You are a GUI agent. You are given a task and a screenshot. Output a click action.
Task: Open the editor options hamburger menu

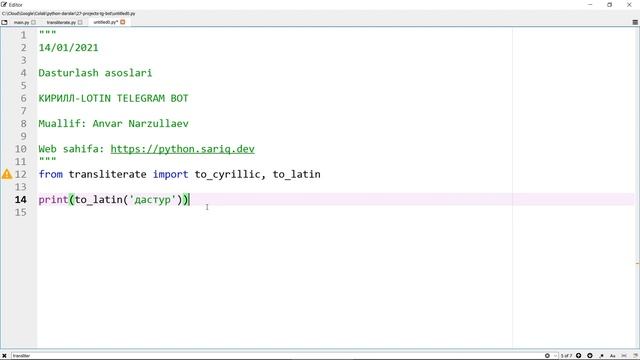tap(635, 22)
